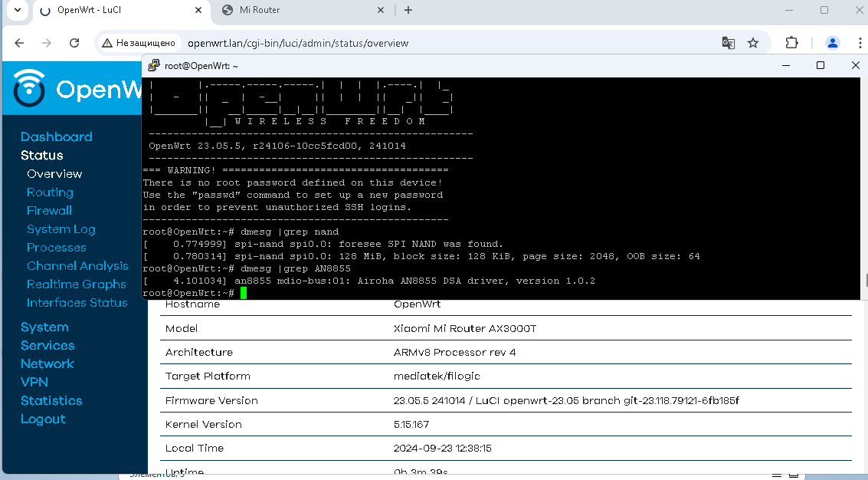Show Realtime Graphs
This screenshot has width=868, height=480.
click(77, 284)
